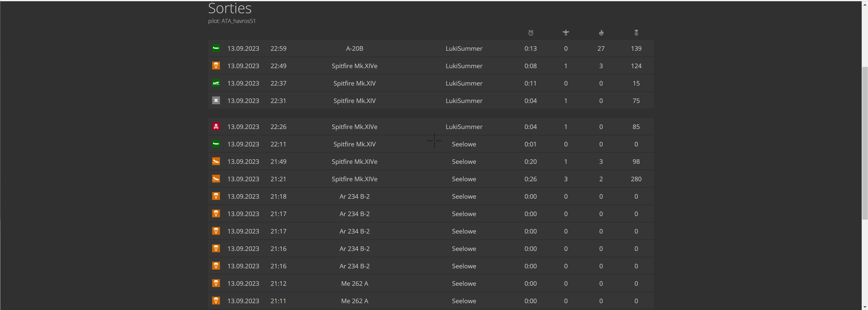Click the score medal header icon
Image resolution: width=868 pixels, height=310 pixels.
636,33
